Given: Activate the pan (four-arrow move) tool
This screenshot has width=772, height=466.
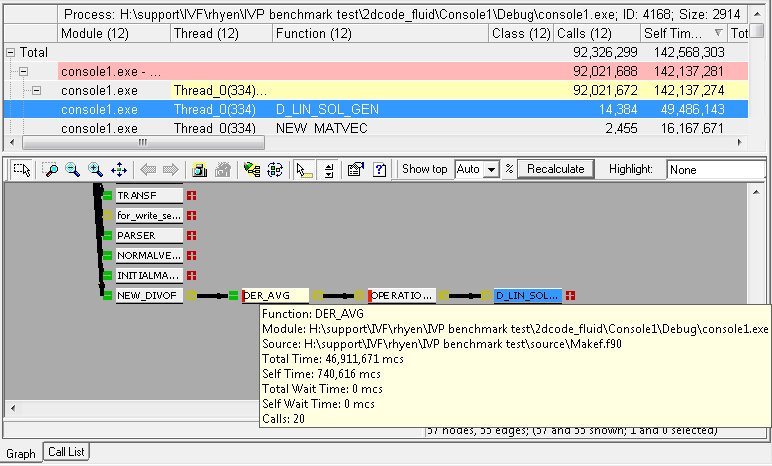Looking at the screenshot, I should point(119,169).
